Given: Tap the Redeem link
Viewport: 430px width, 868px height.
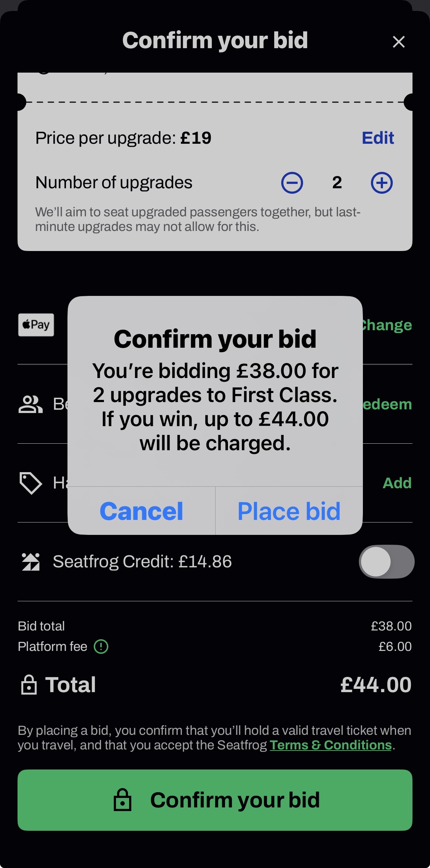Looking at the screenshot, I should click(387, 404).
